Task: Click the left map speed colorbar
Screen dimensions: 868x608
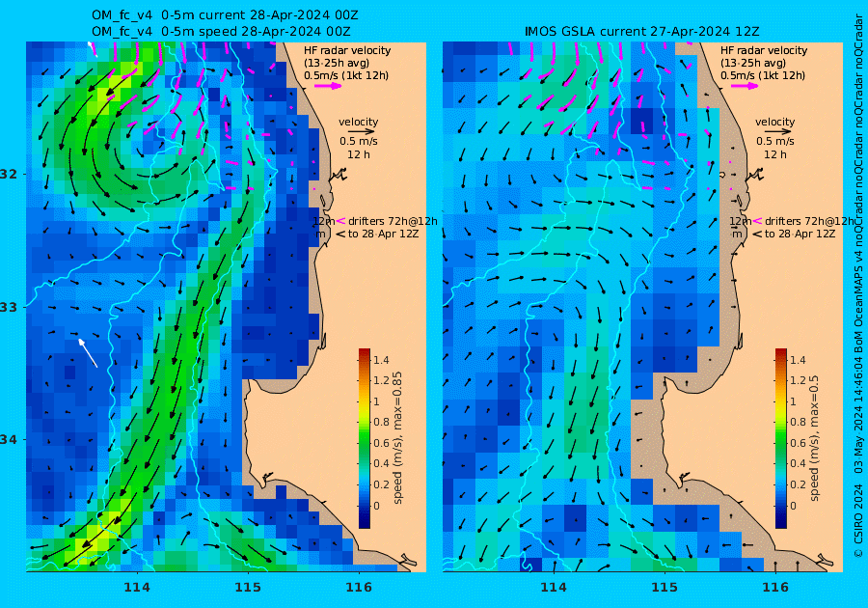Action: coord(365,438)
